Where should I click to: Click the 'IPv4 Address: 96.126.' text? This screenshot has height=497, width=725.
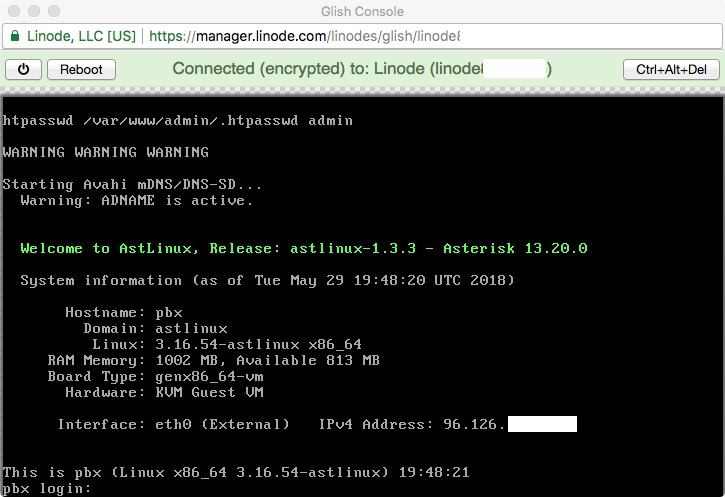coord(412,424)
